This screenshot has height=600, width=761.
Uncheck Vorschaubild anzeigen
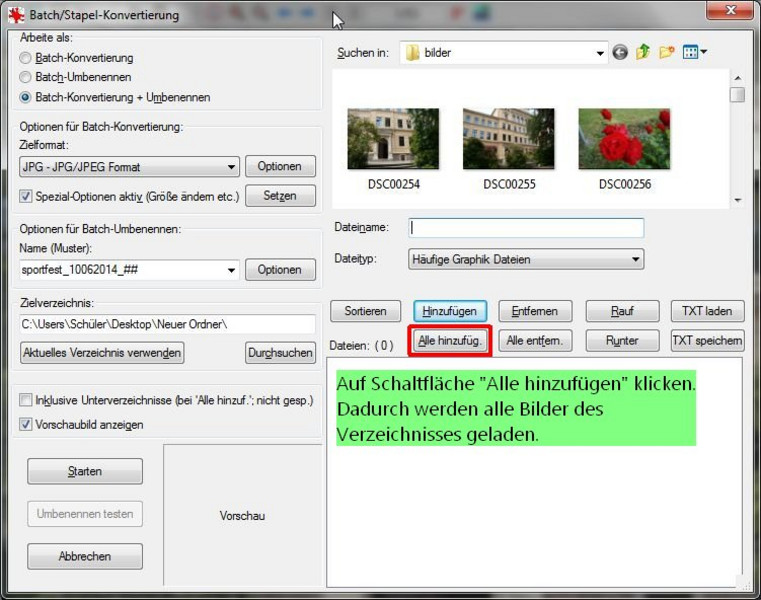26,424
